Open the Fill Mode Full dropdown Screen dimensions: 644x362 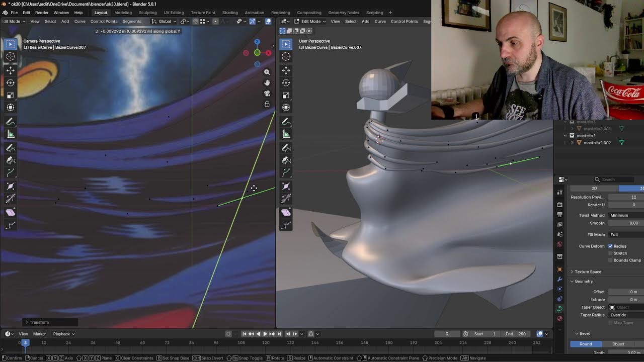coord(626,235)
